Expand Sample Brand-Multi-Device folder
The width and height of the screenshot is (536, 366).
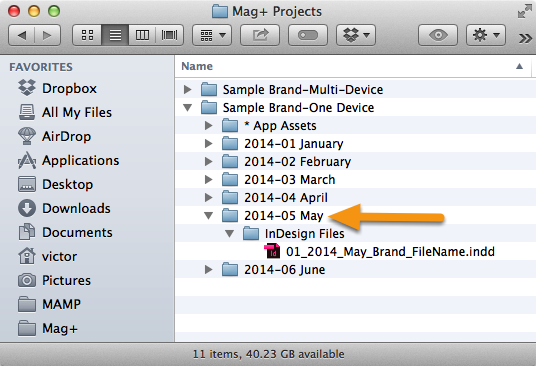click(187, 90)
